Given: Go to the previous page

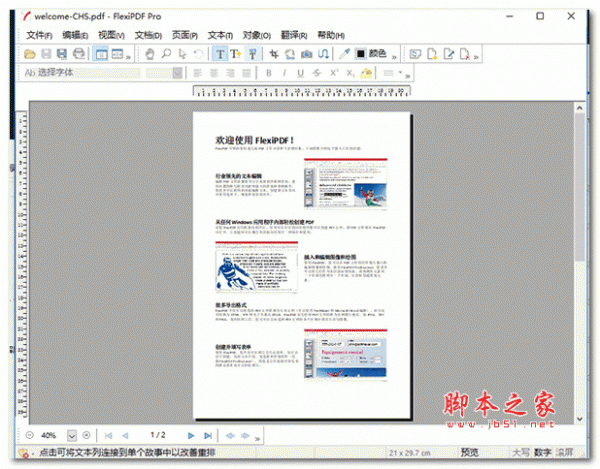Looking at the screenshot, I should [125, 435].
